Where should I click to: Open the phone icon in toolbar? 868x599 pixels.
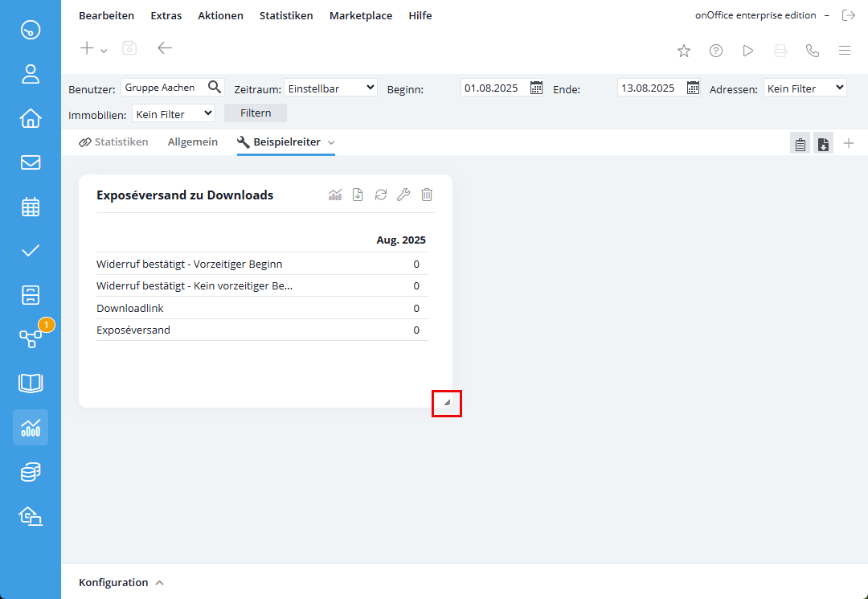813,51
